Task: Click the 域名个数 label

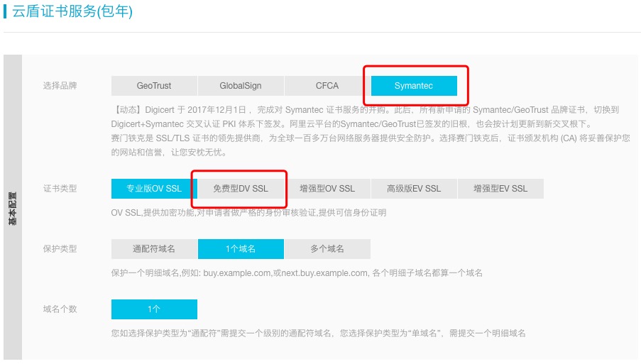Action: click(x=60, y=309)
